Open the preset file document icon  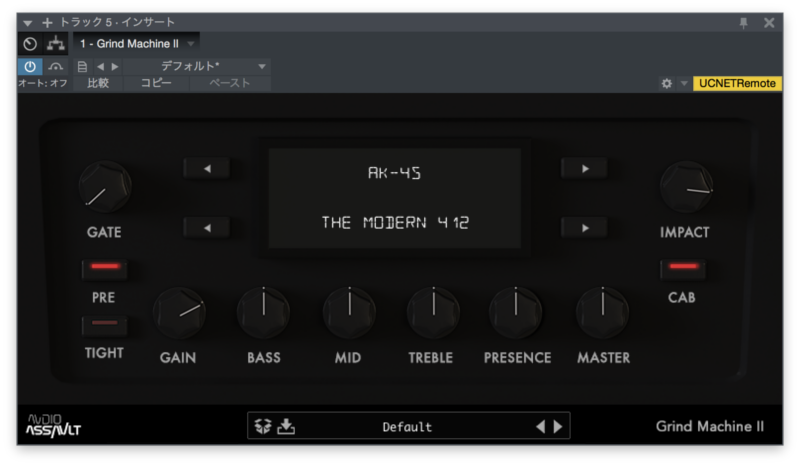tap(82, 67)
